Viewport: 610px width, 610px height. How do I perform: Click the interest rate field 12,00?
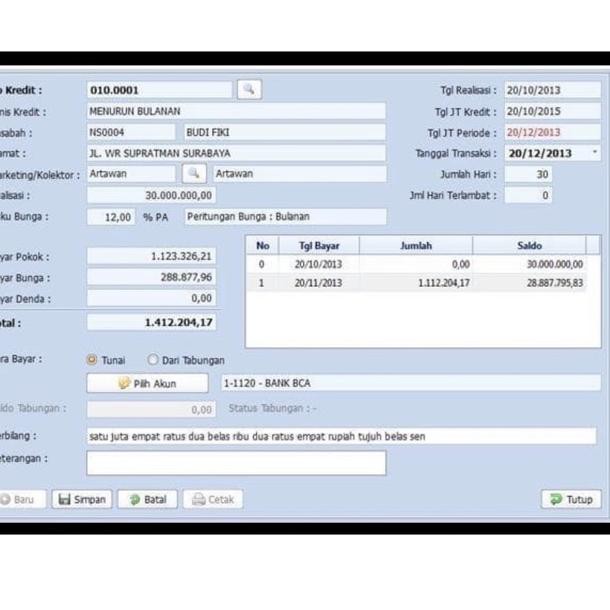point(111,217)
